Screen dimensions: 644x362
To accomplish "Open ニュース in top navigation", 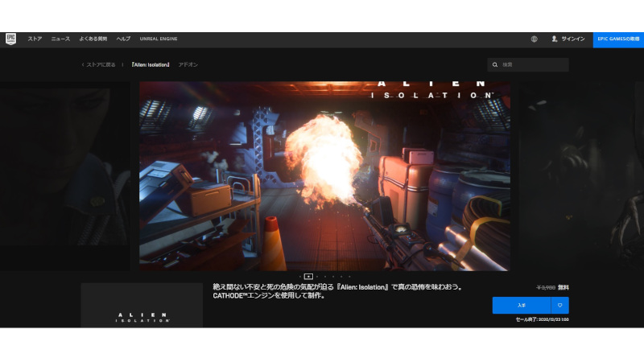I will [60, 39].
